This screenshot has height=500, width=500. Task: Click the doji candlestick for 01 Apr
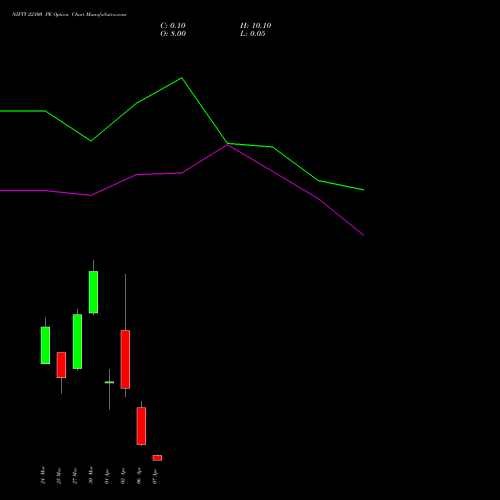[x=109, y=382]
